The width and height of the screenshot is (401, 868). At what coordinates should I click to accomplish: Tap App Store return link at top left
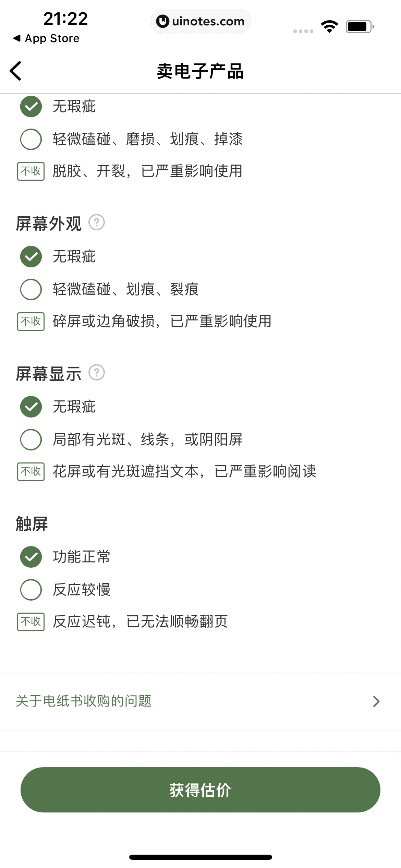(x=46, y=38)
